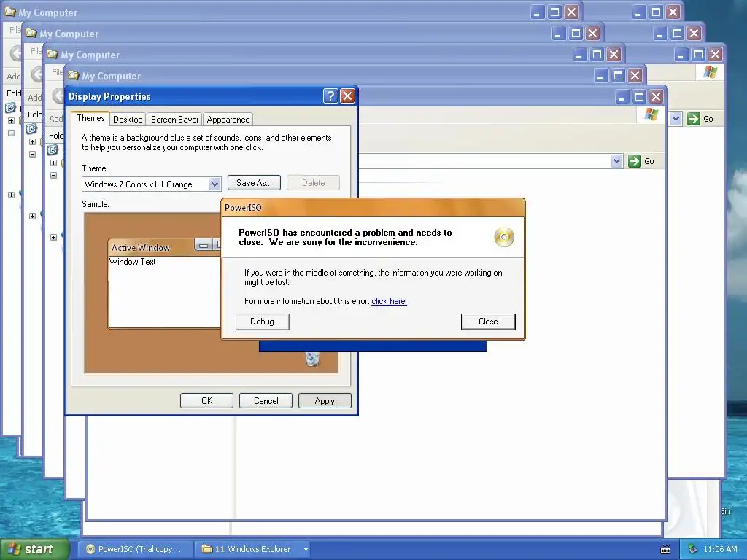Click the Desktop tree icon in the backmost My Computer window
Viewport: 747px width, 560px height.
point(10,108)
